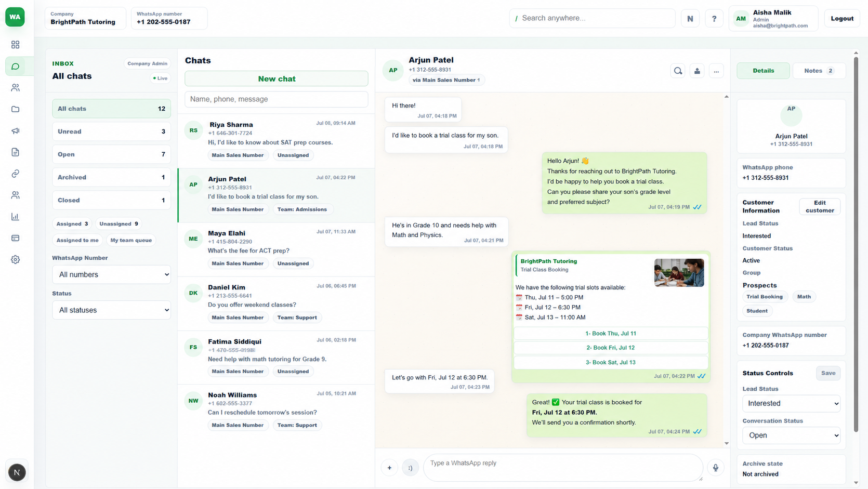The image size is (868, 489).
Task: Click the magnifier search icon in chat header
Action: [678, 71]
